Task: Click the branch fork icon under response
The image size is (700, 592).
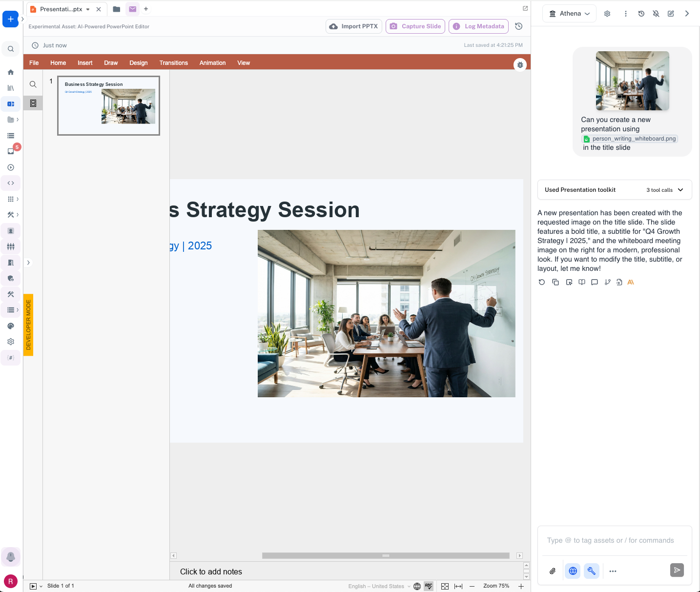Action: pyautogui.click(x=607, y=282)
